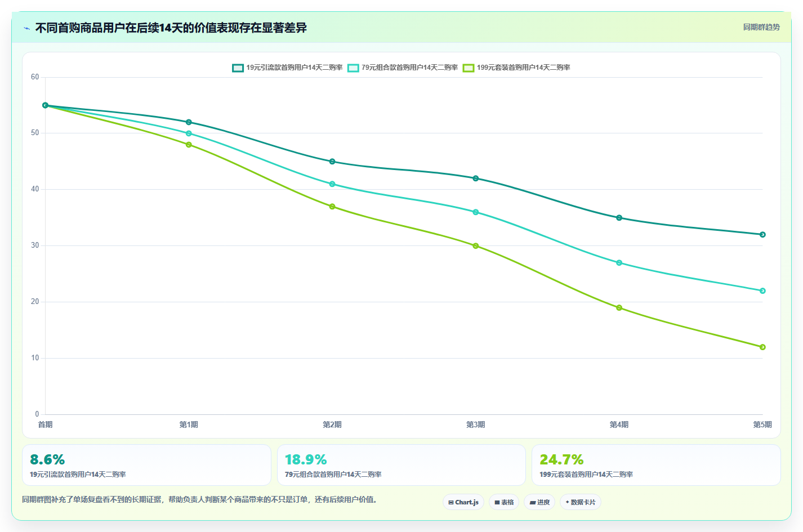803x532 pixels.
Task: Click the 同期群趋势 tag in header
Action: (761, 27)
